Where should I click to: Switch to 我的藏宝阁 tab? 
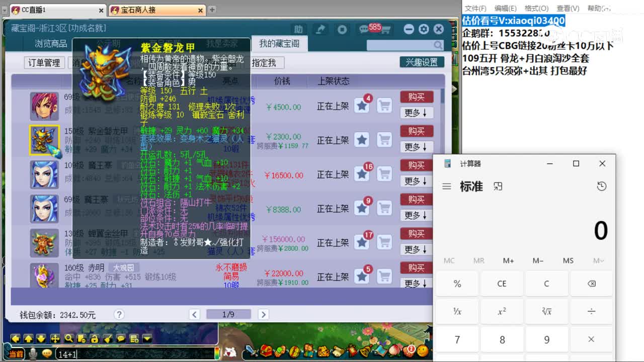click(279, 44)
